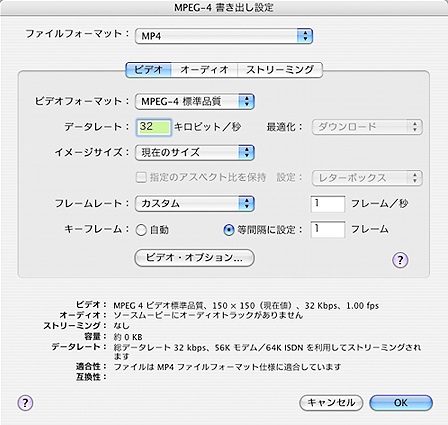
Task: Switch to the オーディオ tab
Action: (204, 70)
